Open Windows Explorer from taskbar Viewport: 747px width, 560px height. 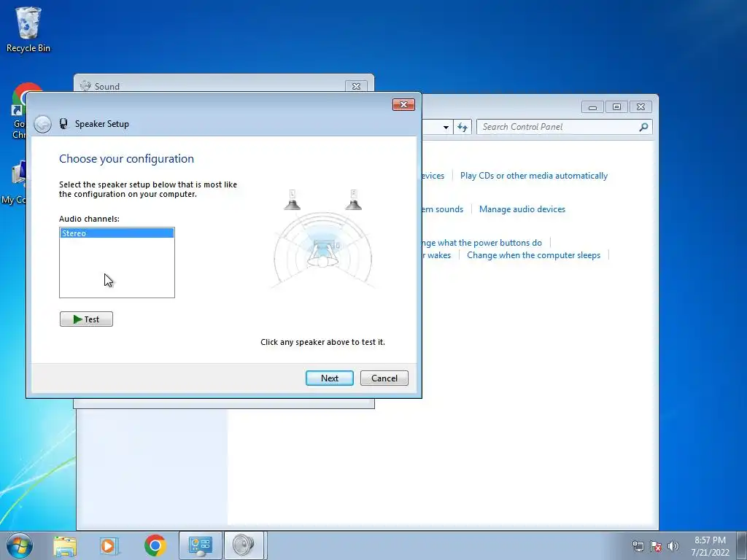click(65, 545)
